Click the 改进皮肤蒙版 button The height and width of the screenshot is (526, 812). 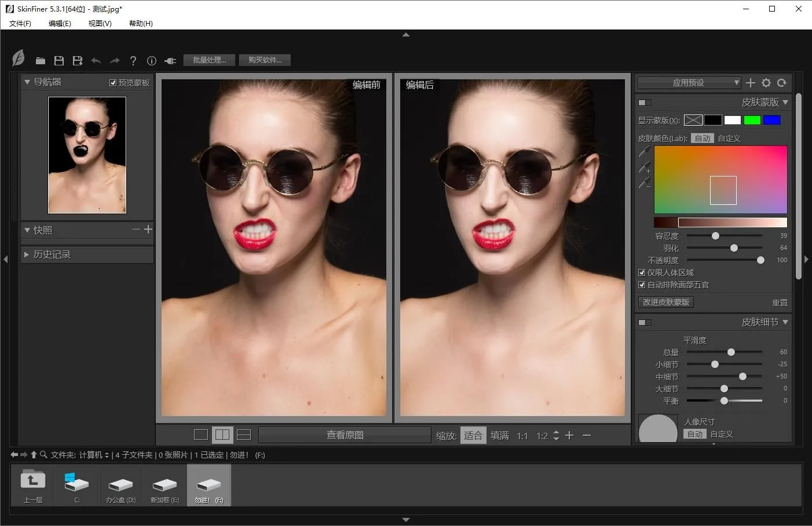point(666,302)
